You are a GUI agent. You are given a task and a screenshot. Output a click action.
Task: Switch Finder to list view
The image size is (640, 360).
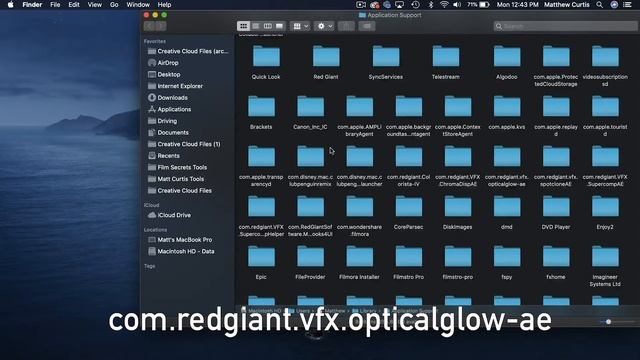click(x=256, y=26)
